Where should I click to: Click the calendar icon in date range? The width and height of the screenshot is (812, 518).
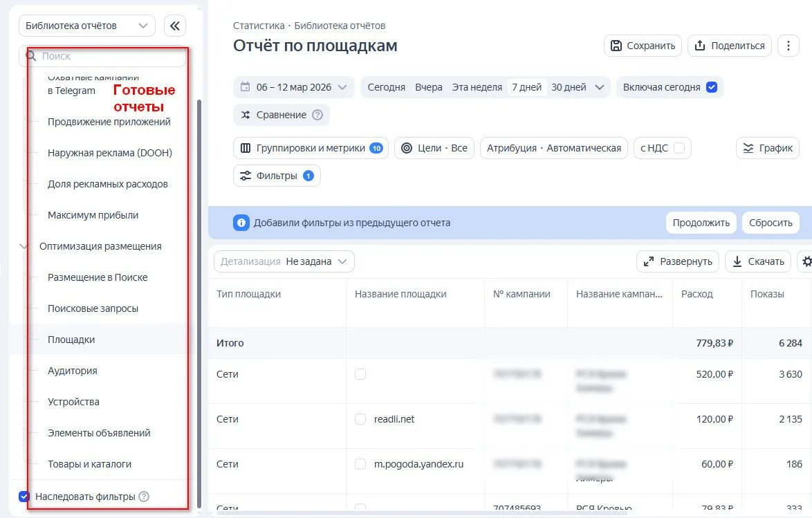[x=246, y=87]
